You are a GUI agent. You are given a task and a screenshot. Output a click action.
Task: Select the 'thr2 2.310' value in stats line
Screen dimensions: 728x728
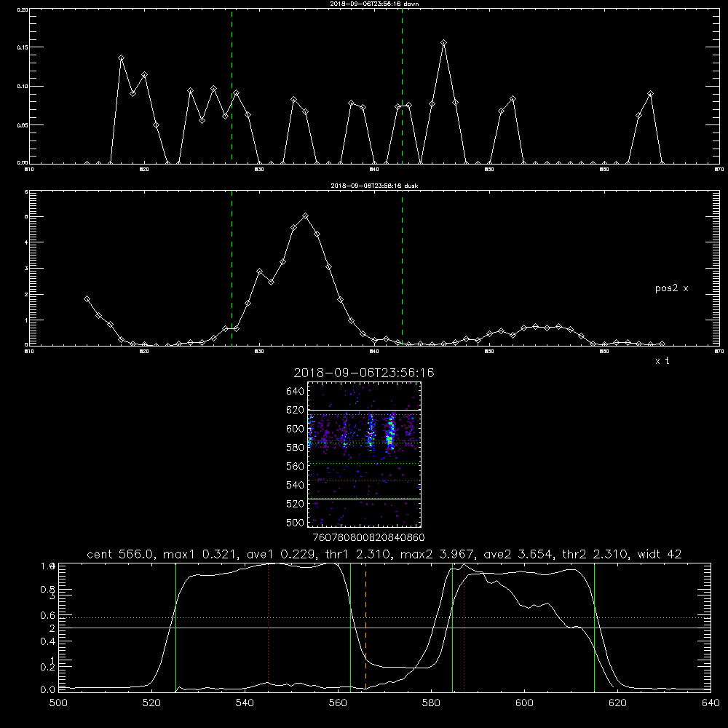[x=596, y=554]
